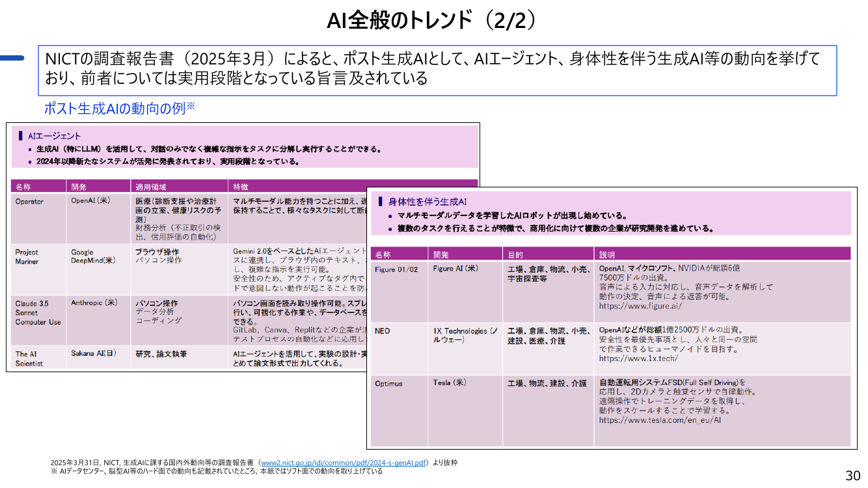The image size is (868, 488).
Task: Select the Operator name cell
Action: click(40, 218)
